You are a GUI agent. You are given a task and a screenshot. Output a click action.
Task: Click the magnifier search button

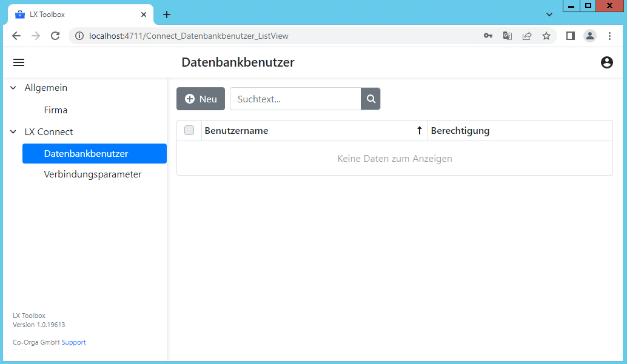point(370,99)
